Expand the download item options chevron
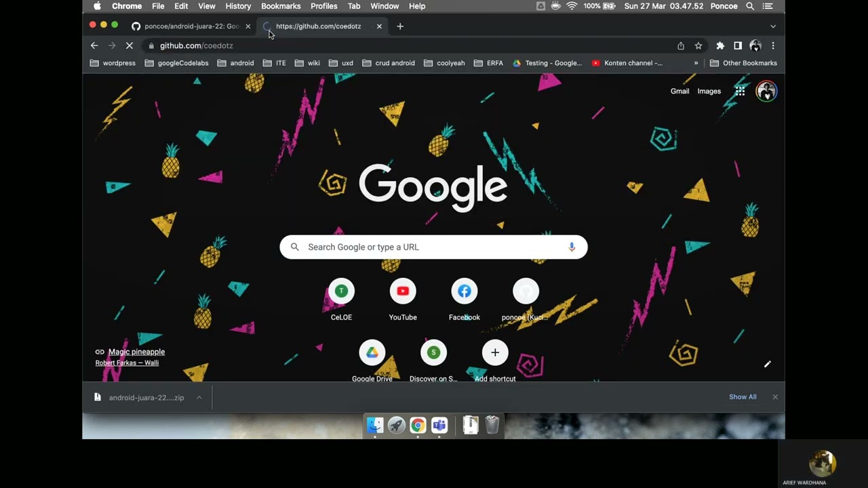The image size is (868, 488). click(x=199, y=397)
